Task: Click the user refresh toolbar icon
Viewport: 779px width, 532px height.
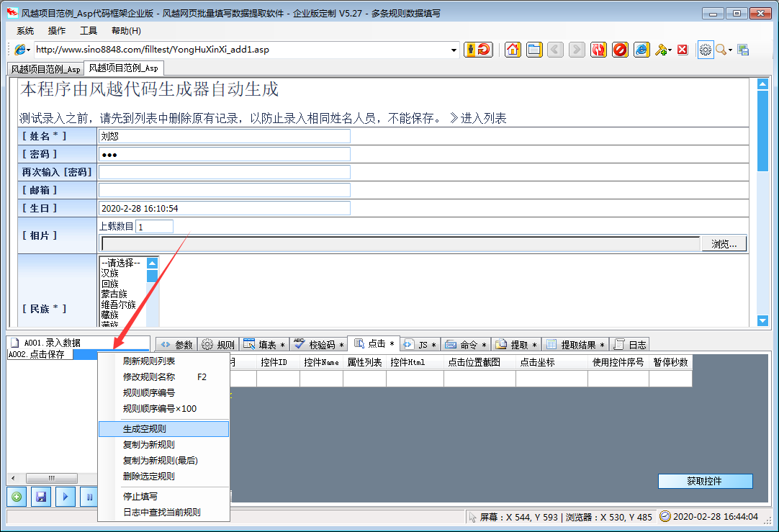Action: [x=478, y=50]
